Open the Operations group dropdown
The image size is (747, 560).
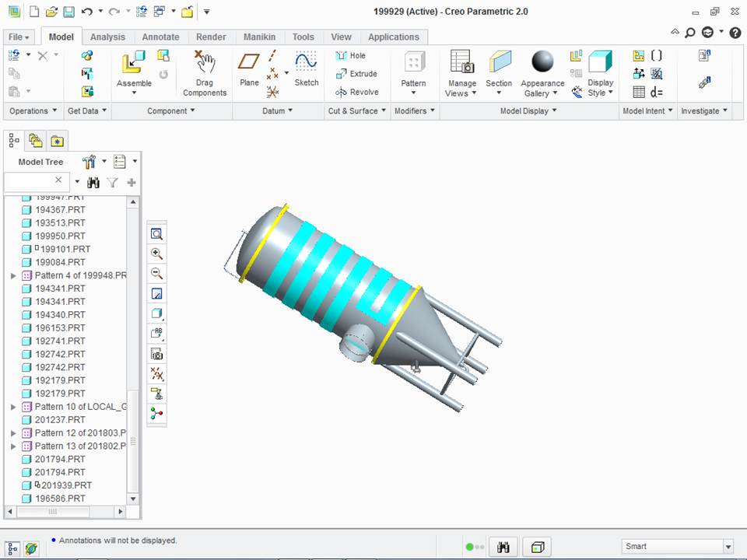click(33, 111)
